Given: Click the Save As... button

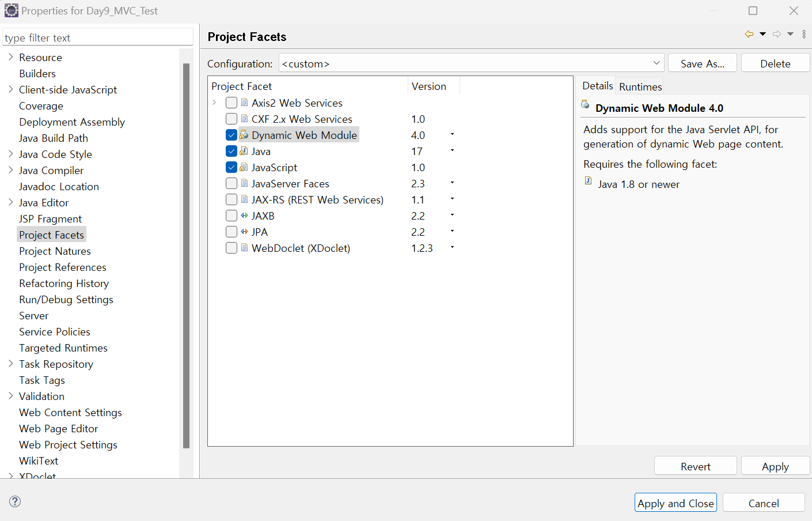Looking at the screenshot, I should (x=702, y=63).
